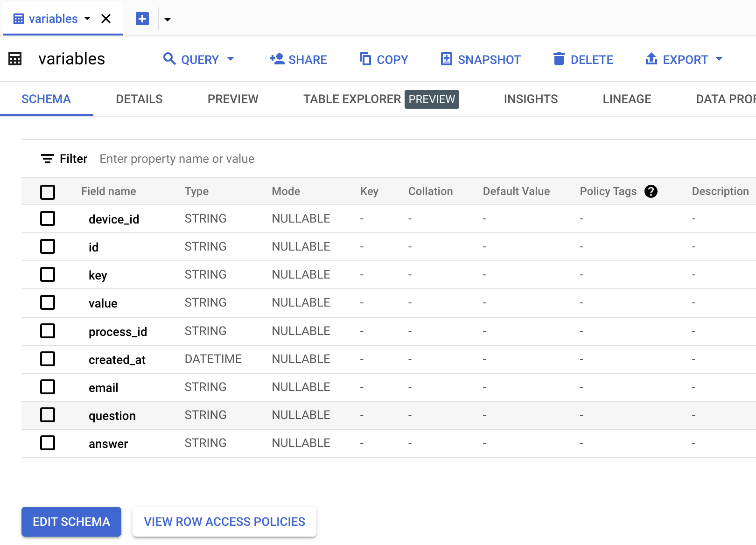Screen dimensions: 756x545
Task: Click the Delete trash can icon
Action: 559,59
